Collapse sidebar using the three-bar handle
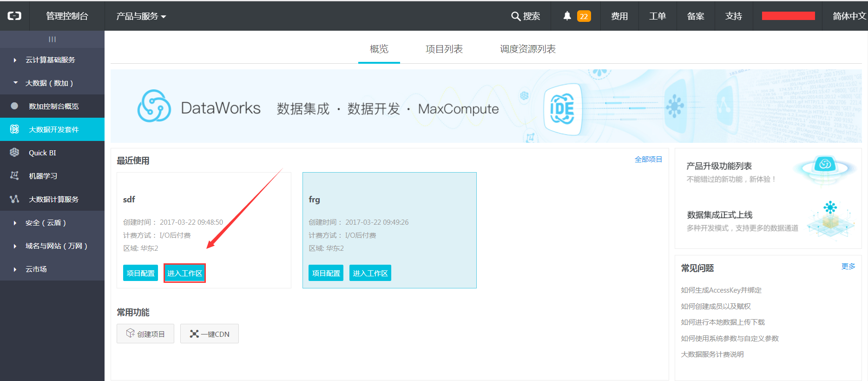The height and width of the screenshot is (381, 868). pos(52,40)
